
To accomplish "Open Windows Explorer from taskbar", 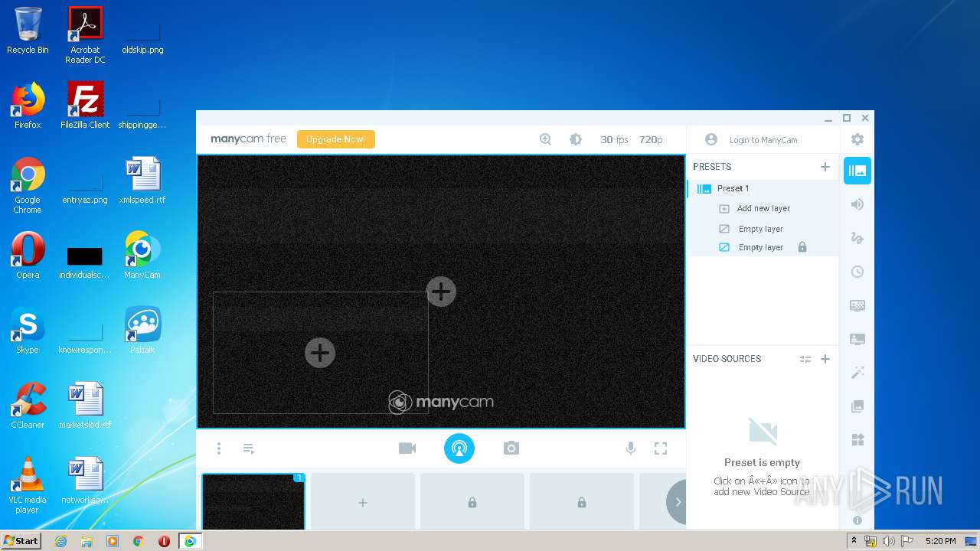I will click(87, 541).
